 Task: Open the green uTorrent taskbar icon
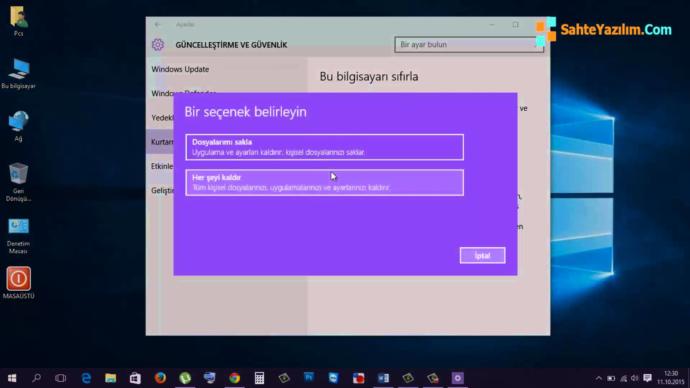tap(185, 378)
